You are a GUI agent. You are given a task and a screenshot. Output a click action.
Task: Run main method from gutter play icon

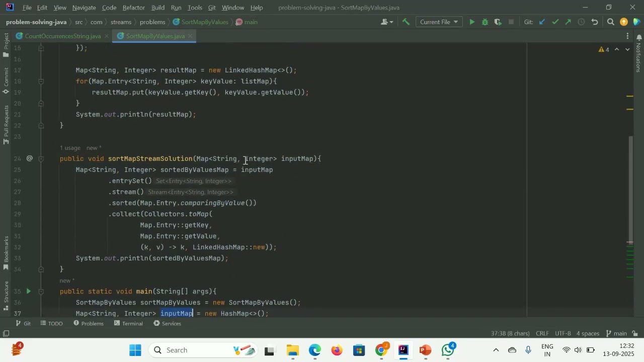point(29,291)
